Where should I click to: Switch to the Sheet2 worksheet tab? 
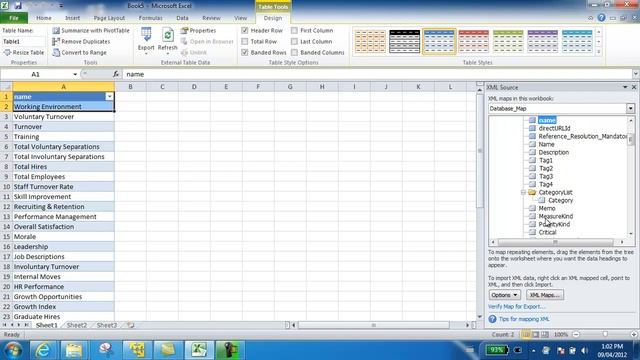pyautogui.click(x=77, y=325)
